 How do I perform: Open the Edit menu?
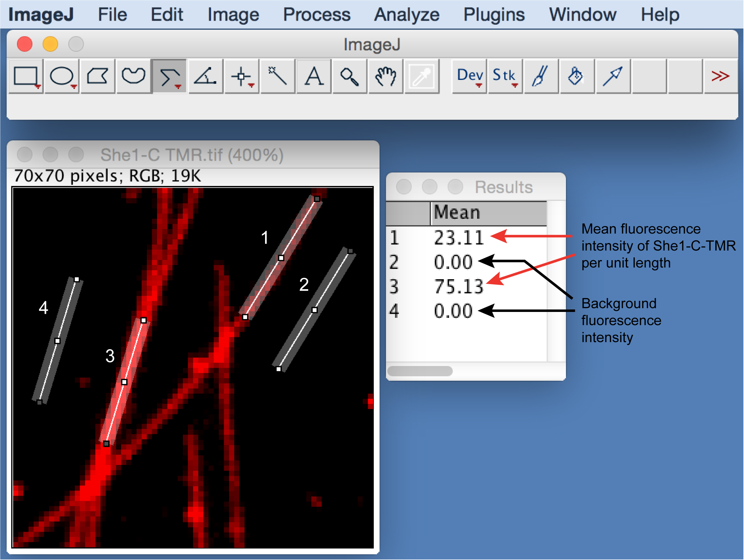click(167, 15)
